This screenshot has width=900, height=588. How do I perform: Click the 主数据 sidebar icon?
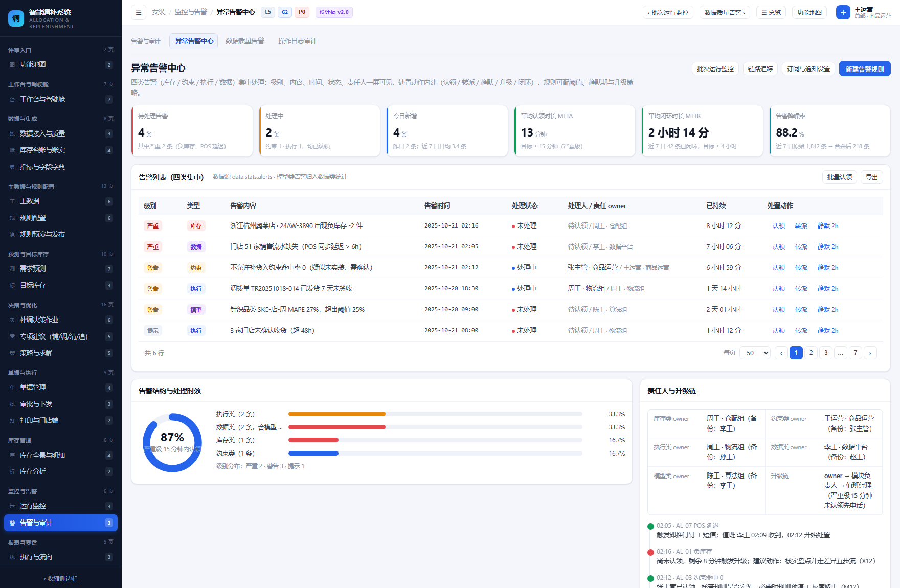(12, 201)
